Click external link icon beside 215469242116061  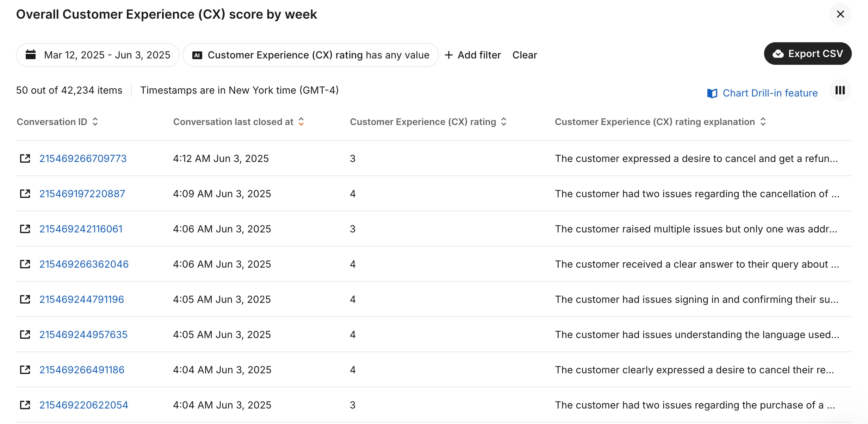25,229
